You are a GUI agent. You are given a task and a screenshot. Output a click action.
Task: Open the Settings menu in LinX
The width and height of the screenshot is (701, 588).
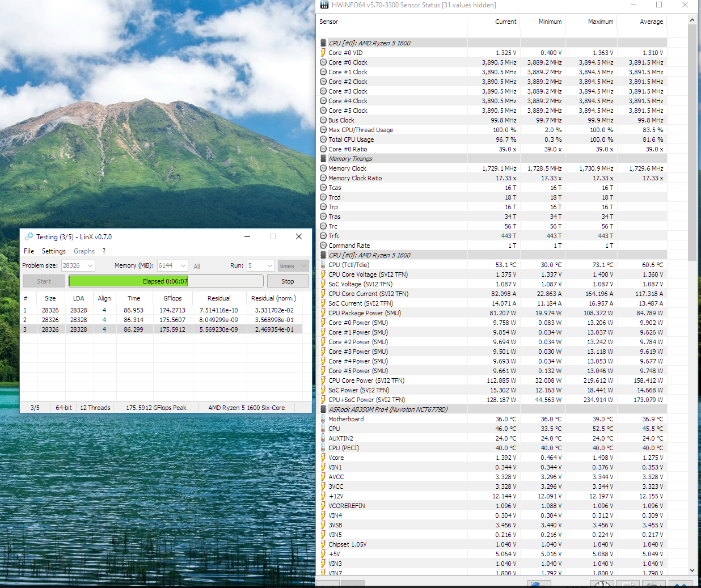click(x=54, y=251)
